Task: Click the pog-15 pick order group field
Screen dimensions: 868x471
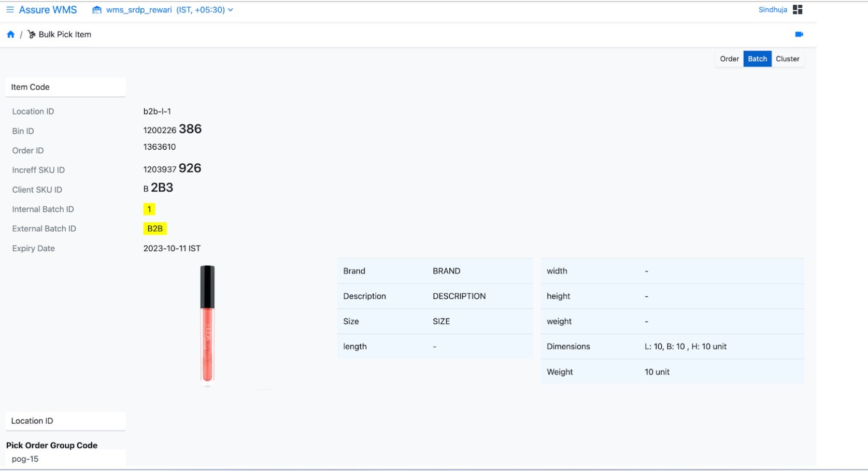Action: pyautogui.click(x=65, y=459)
